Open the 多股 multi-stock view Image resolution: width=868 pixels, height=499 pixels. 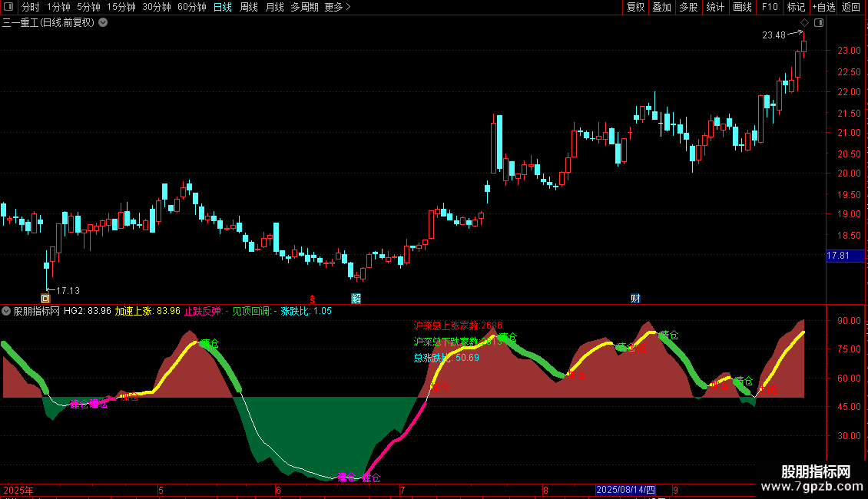[x=688, y=7]
